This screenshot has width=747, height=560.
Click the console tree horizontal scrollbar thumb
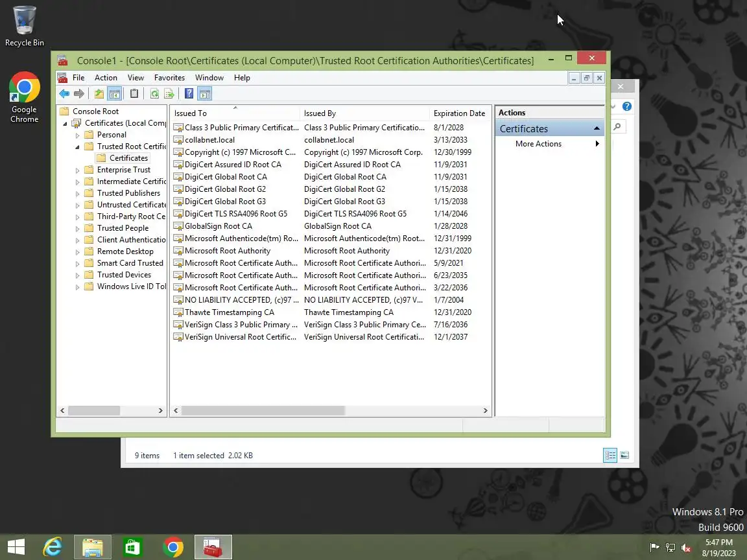(94, 410)
